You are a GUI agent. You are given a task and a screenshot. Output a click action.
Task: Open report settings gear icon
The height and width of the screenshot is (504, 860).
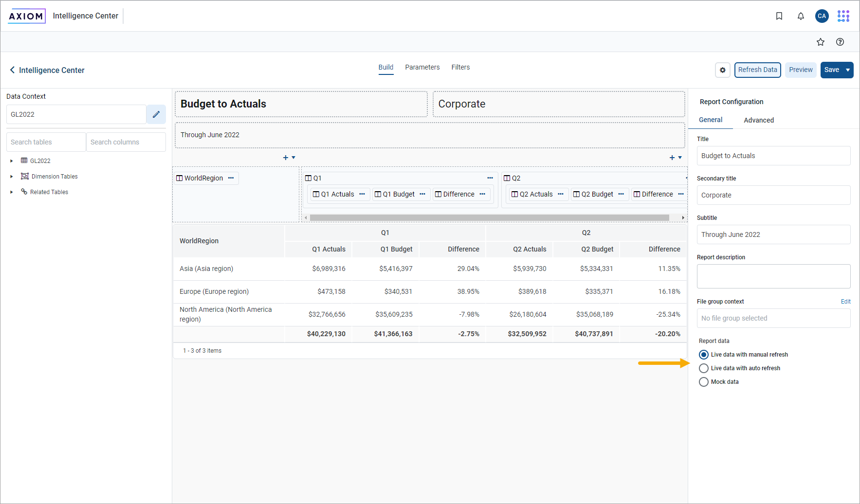(723, 70)
